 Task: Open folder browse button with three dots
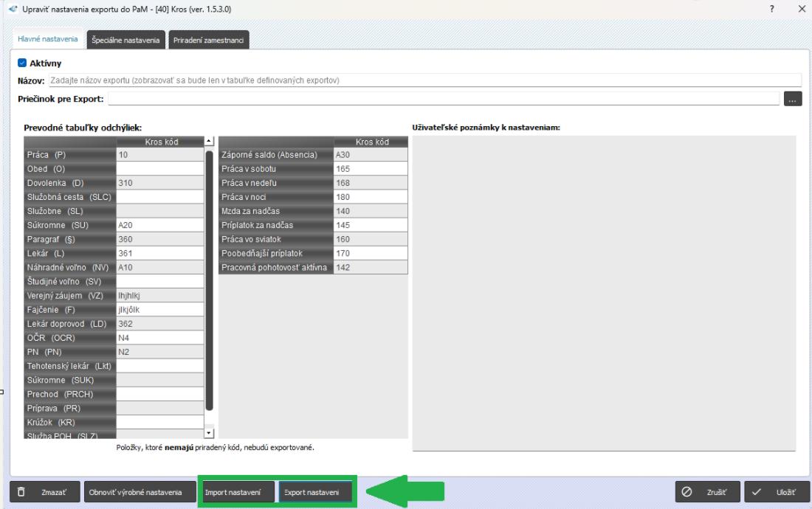(793, 100)
